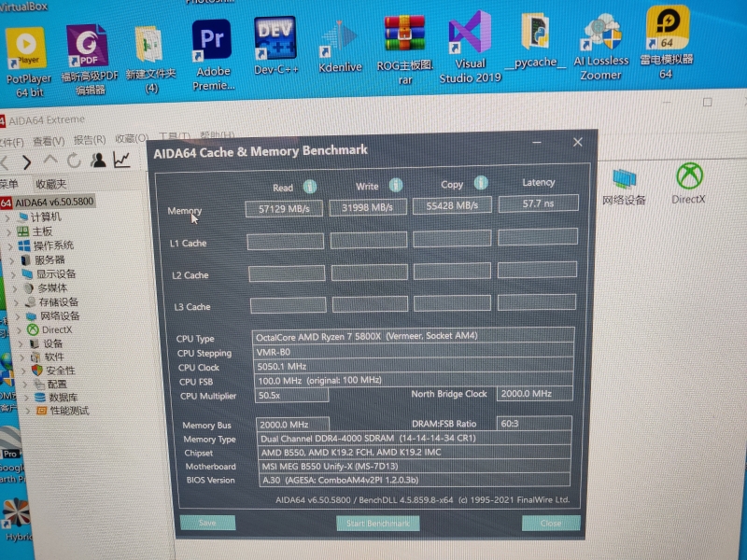The image size is (747, 560).
Task: Click the Write info icon
Action: 395,185
